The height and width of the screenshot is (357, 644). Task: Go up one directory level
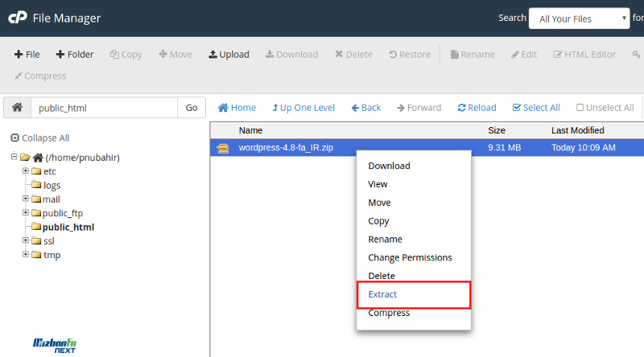click(303, 108)
